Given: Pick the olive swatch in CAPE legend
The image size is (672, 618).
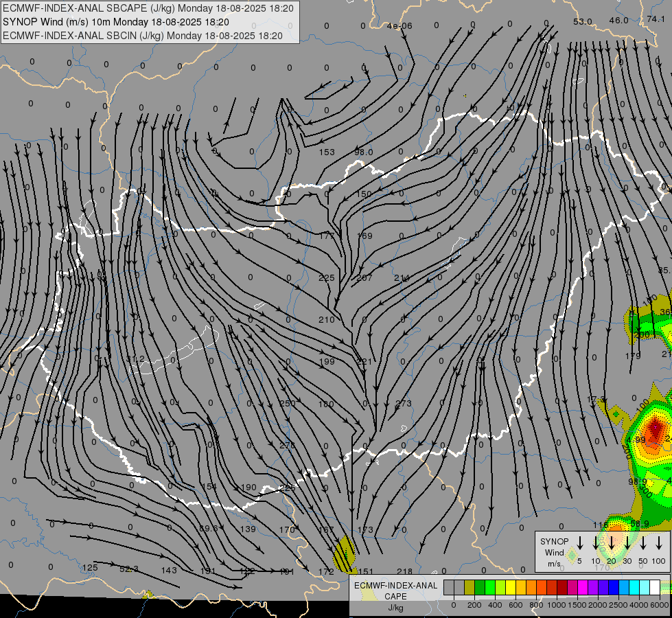Looking at the screenshot, I should [x=470, y=588].
